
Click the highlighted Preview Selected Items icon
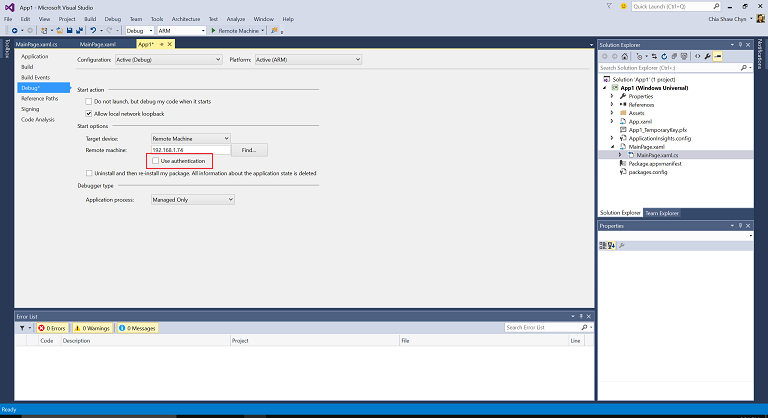point(718,56)
